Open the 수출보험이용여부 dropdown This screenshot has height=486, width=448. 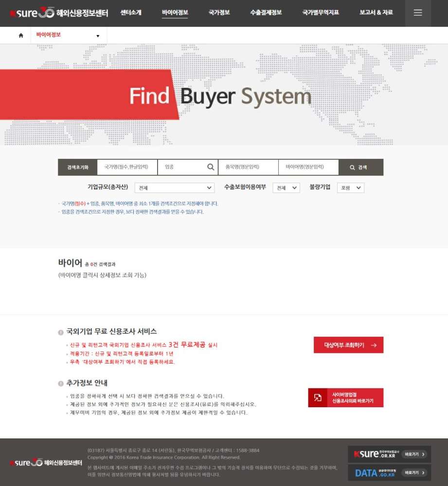(x=287, y=187)
